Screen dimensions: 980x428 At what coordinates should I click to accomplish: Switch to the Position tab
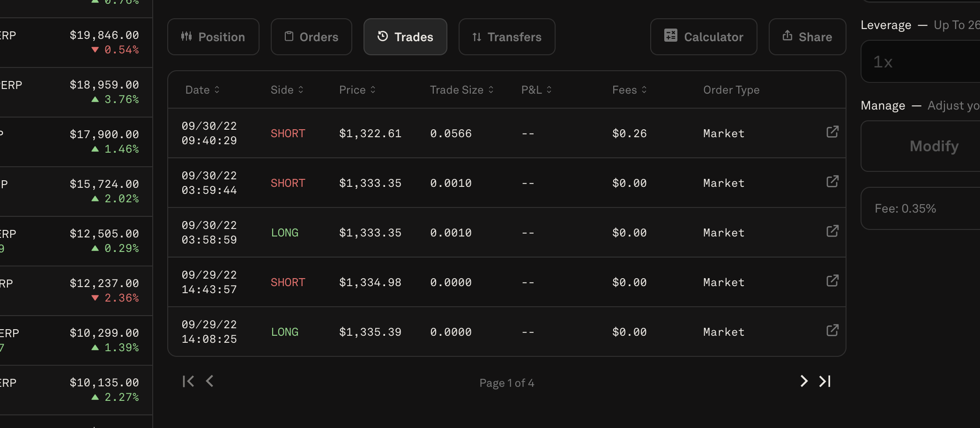pos(213,37)
